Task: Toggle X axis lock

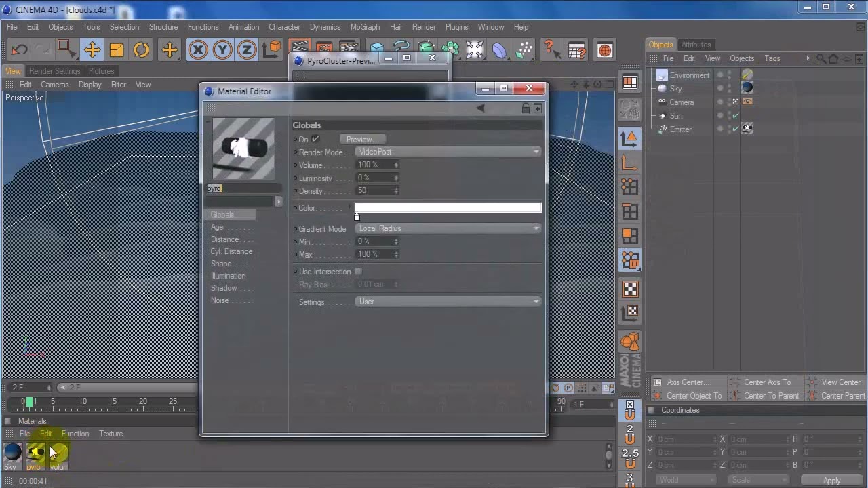Action: (x=198, y=49)
